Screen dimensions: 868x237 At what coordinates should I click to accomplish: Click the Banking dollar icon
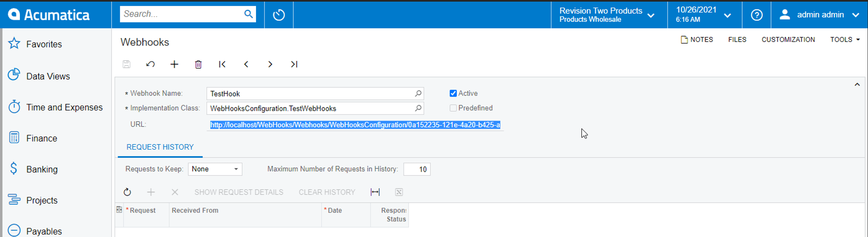(x=14, y=168)
